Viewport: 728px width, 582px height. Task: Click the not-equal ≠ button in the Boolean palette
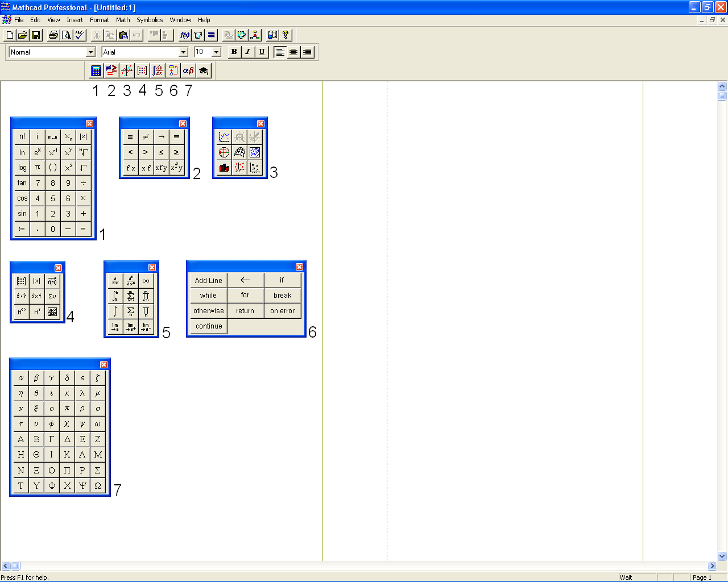(146, 137)
